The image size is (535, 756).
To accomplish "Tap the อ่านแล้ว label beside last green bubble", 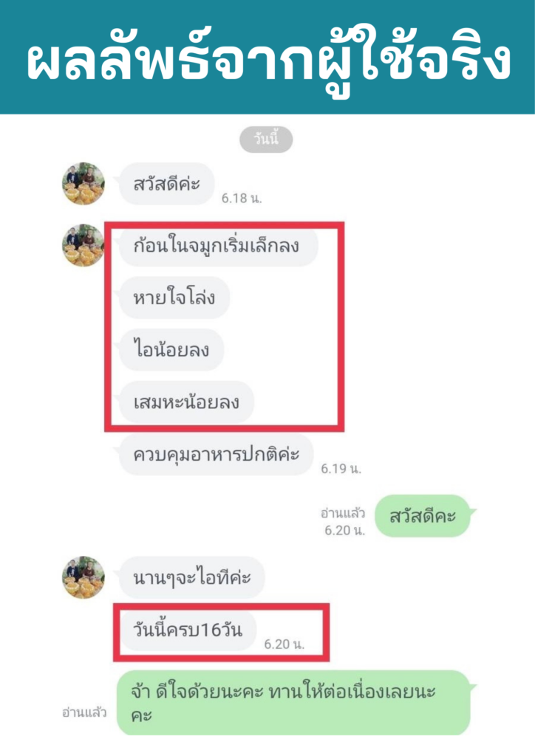I will [x=84, y=712].
